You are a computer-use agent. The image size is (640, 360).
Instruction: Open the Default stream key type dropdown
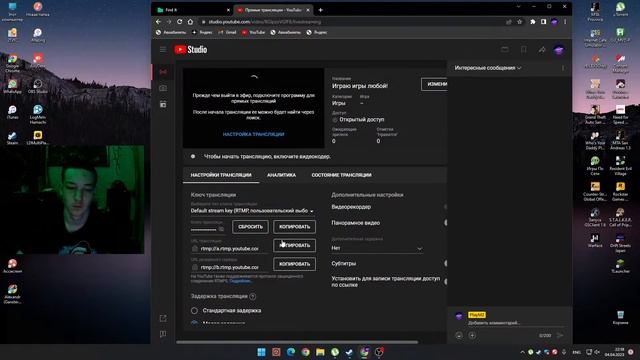pyautogui.click(x=252, y=211)
